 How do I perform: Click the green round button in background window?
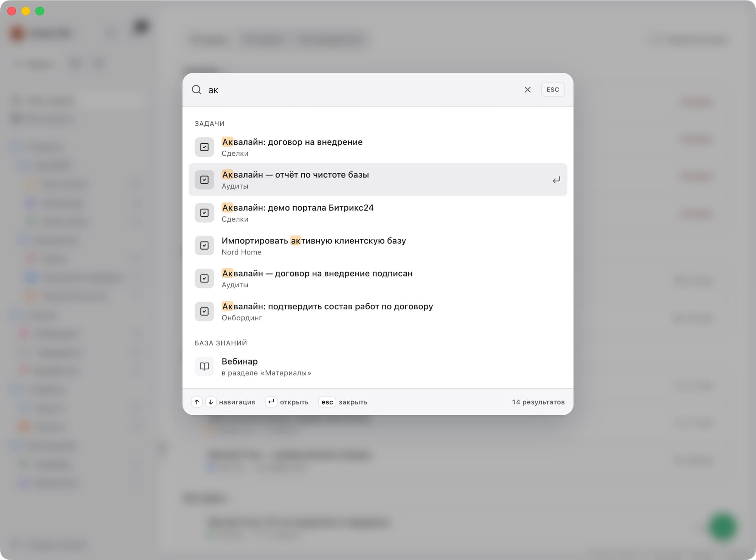click(723, 527)
